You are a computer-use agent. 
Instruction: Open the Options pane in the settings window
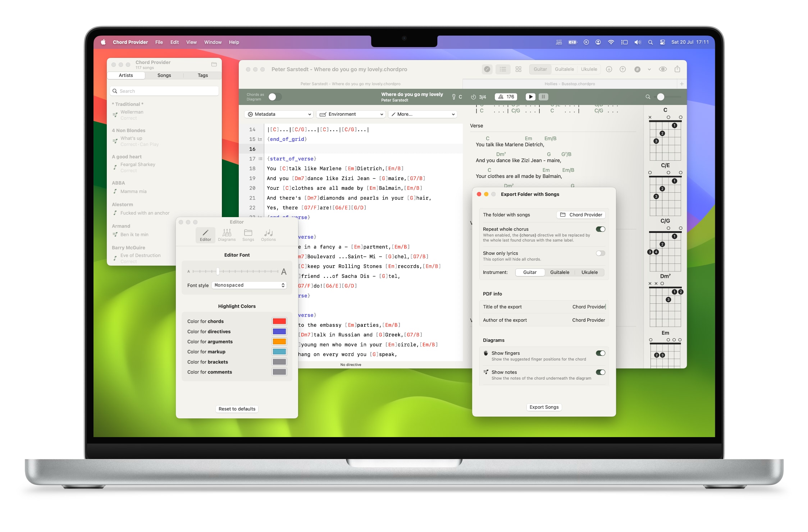[268, 235]
